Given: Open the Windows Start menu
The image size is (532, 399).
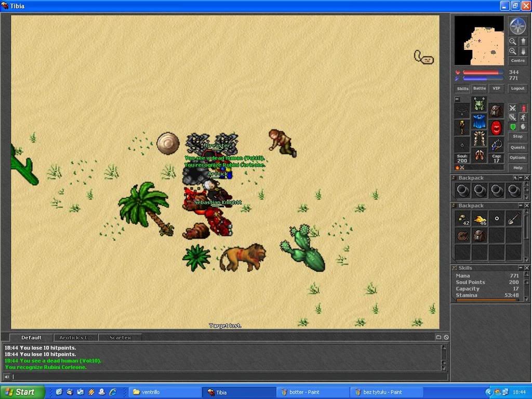Looking at the screenshot, I should point(22,392).
